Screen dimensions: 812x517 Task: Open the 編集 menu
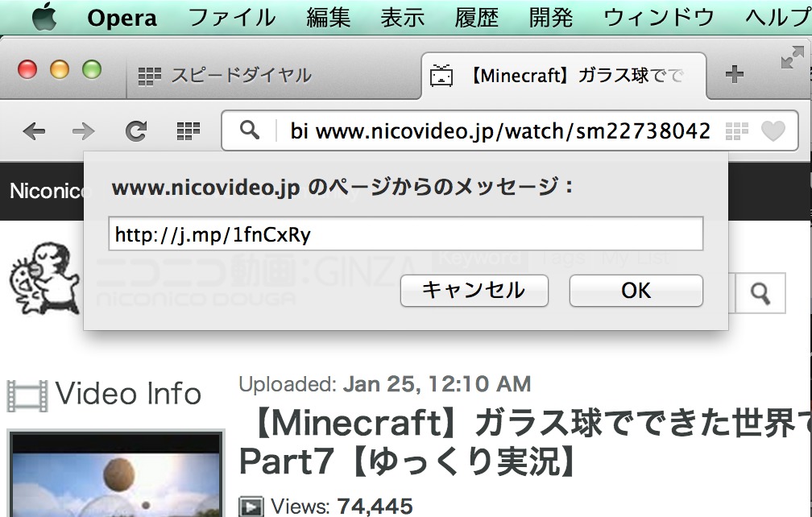[x=329, y=18]
